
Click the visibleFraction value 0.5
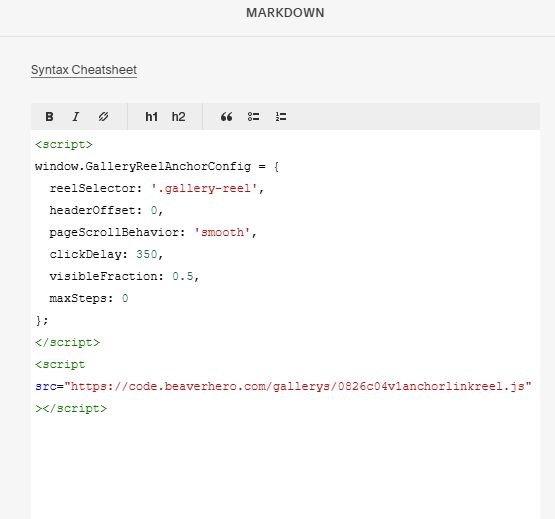pyautogui.click(x=183, y=276)
